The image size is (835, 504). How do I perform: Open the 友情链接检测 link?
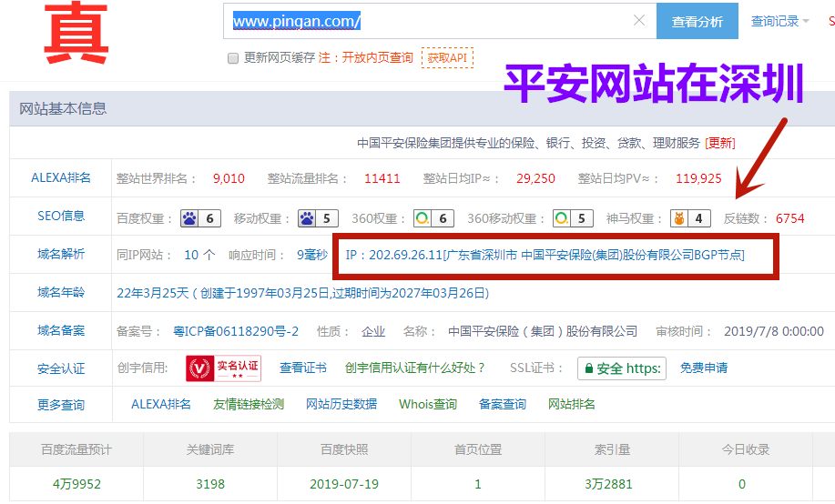coord(249,404)
